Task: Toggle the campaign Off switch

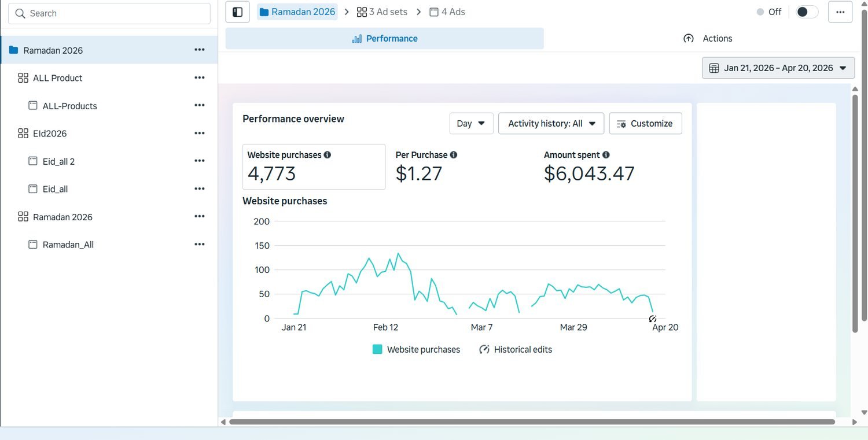Action: (x=807, y=12)
